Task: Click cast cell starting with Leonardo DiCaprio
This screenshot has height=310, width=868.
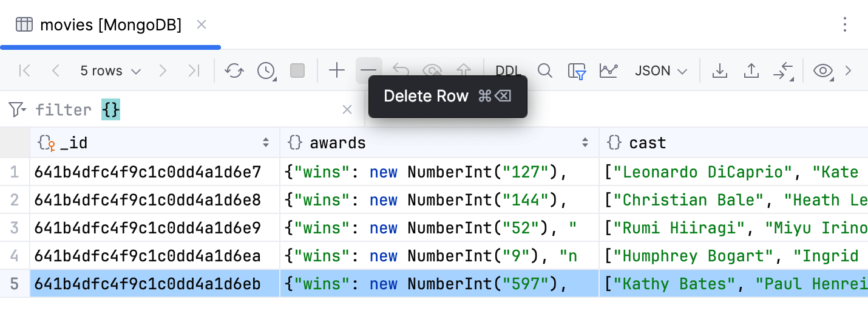Action: pos(734,172)
